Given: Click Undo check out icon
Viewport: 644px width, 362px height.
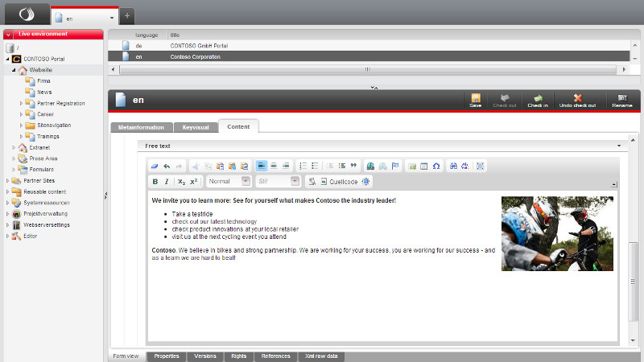Looking at the screenshot, I should [x=577, y=99].
